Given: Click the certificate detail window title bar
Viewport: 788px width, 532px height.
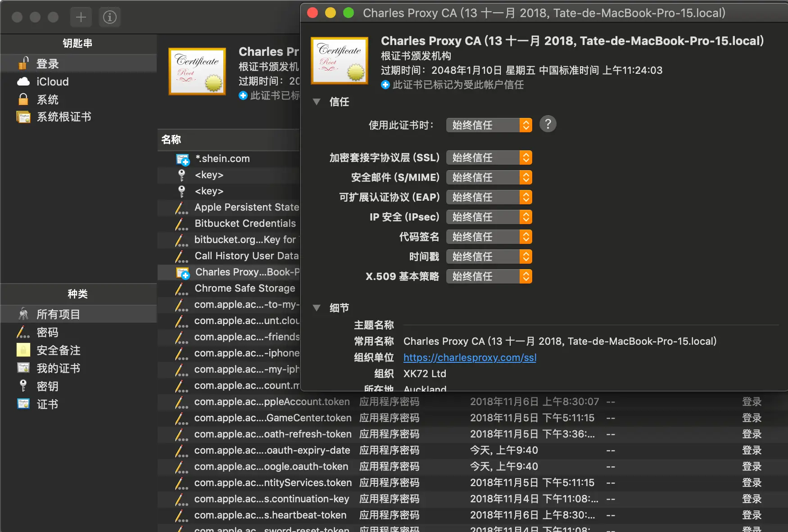Looking at the screenshot, I should 544,13.
